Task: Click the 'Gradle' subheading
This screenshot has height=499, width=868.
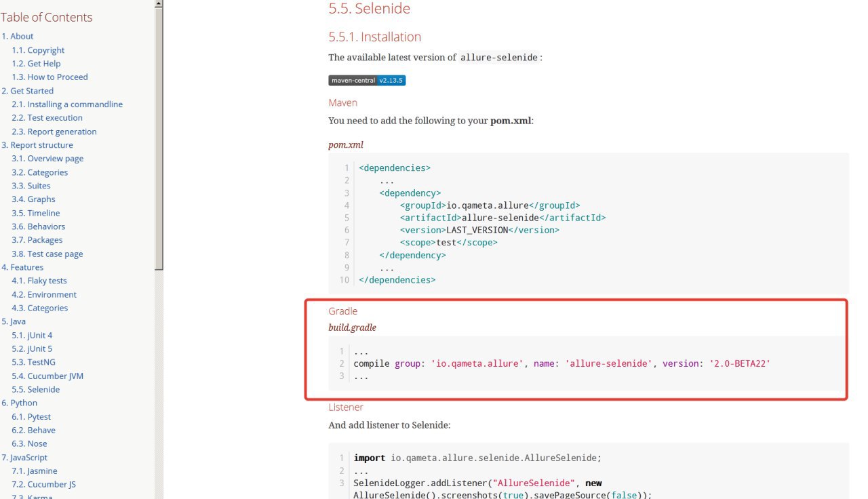Action: pyautogui.click(x=342, y=311)
